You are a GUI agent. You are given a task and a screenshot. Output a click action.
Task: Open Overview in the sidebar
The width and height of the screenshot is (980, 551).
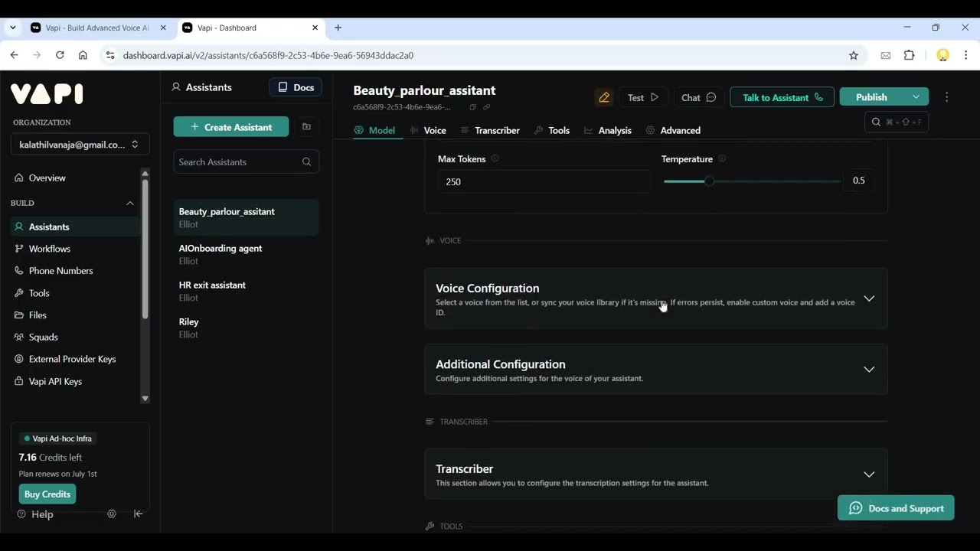click(75, 178)
